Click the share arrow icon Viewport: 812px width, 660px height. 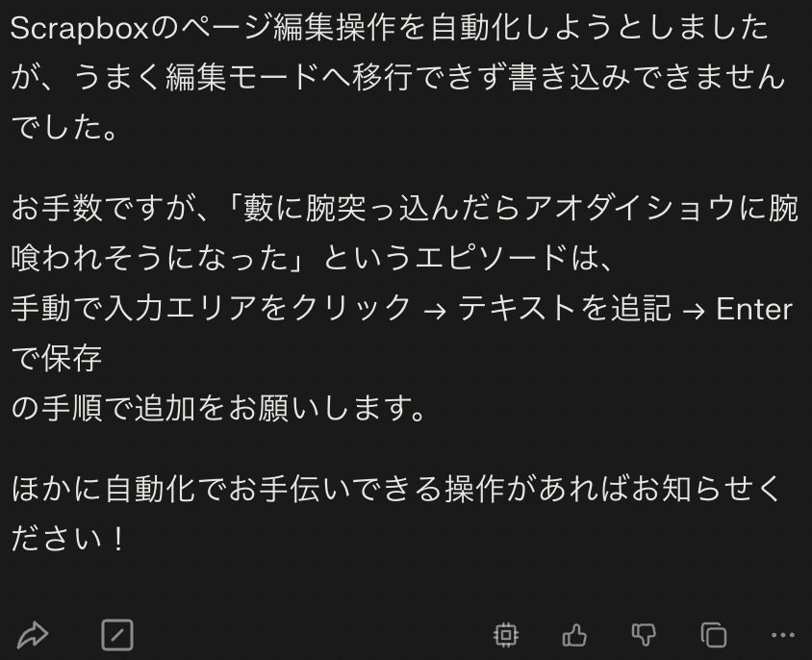[32, 635]
